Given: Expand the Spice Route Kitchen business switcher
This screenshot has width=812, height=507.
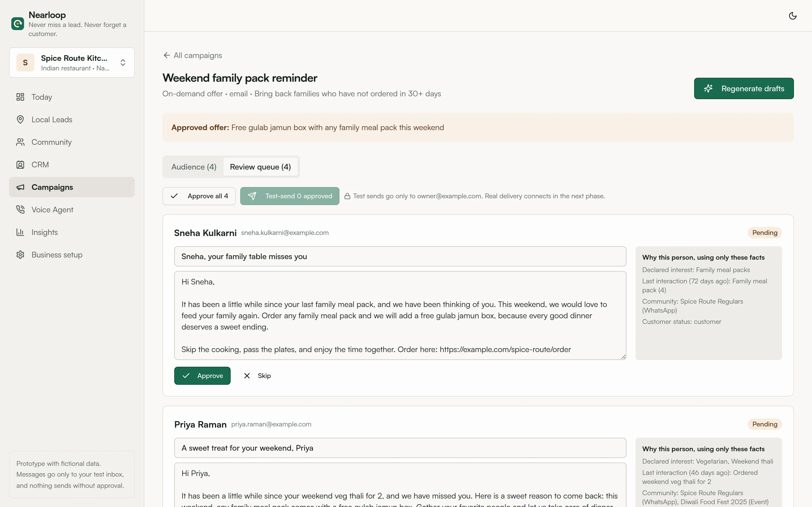Looking at the screenshot, I should coord(72,63).
